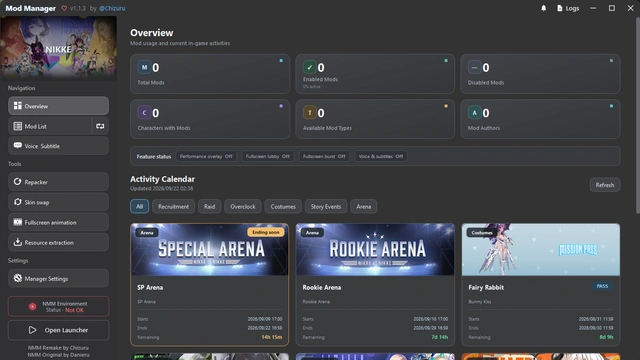This screenshot has height=360, width=640.
Task: Click the Fullscreen animation film icon
Action: (18, 222)
